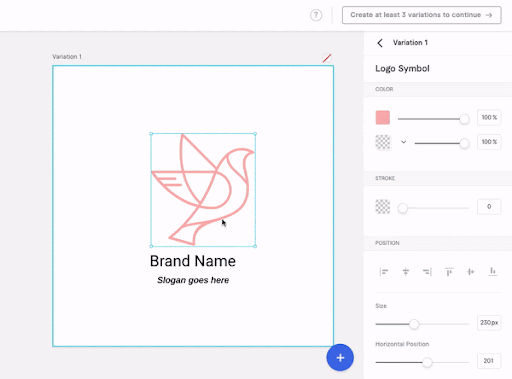Open the stroke color swatch
This screenshot has height=379, width=512.
(383, 207)
